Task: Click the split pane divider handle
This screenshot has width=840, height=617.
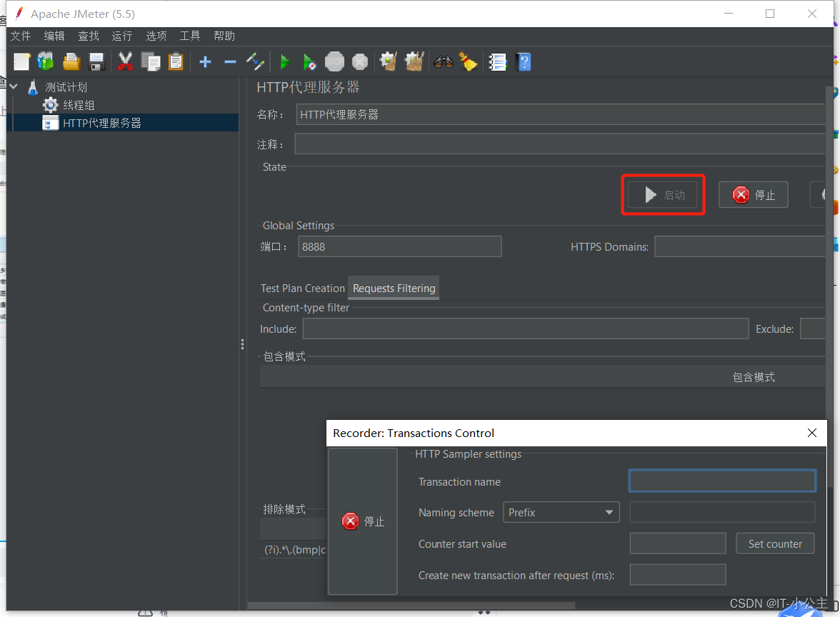Action: click(x=243, y=344)
